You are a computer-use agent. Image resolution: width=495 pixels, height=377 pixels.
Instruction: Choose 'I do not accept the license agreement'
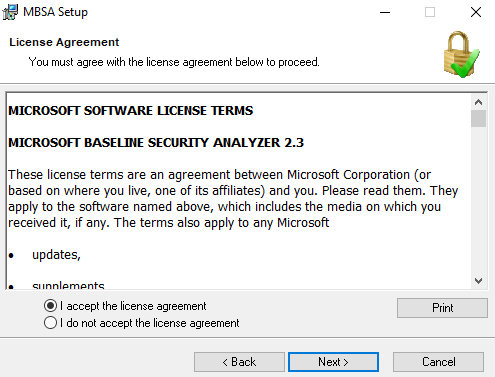pos(141,323)
